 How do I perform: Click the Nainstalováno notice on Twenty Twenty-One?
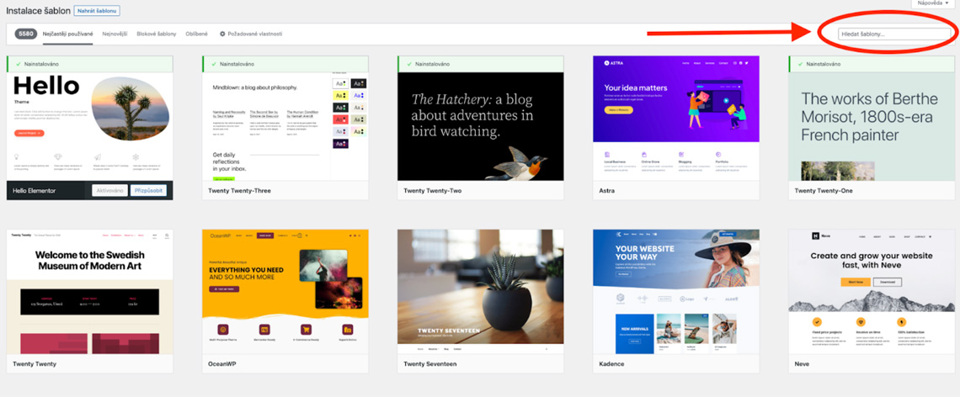872,64
